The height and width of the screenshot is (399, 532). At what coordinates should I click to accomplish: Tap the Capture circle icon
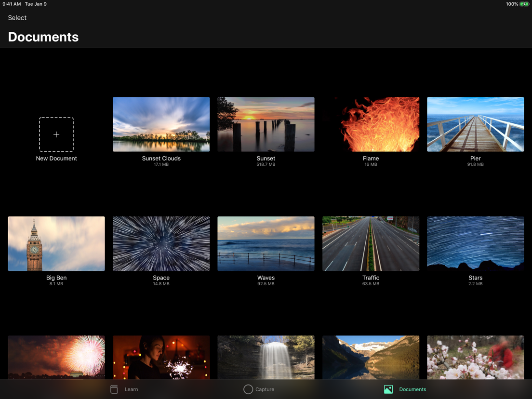[x=248, y=389]
